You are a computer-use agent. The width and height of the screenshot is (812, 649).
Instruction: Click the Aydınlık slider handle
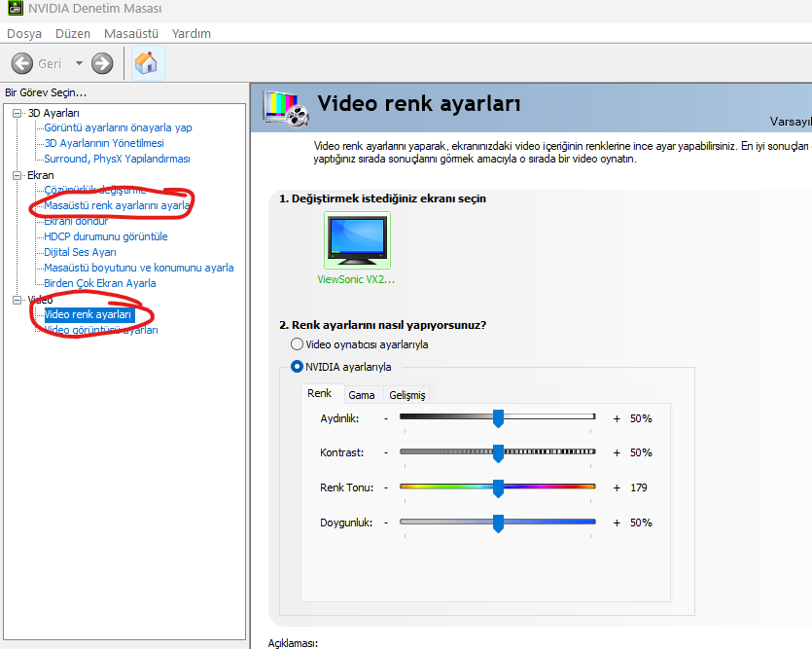tap(498, 418)
